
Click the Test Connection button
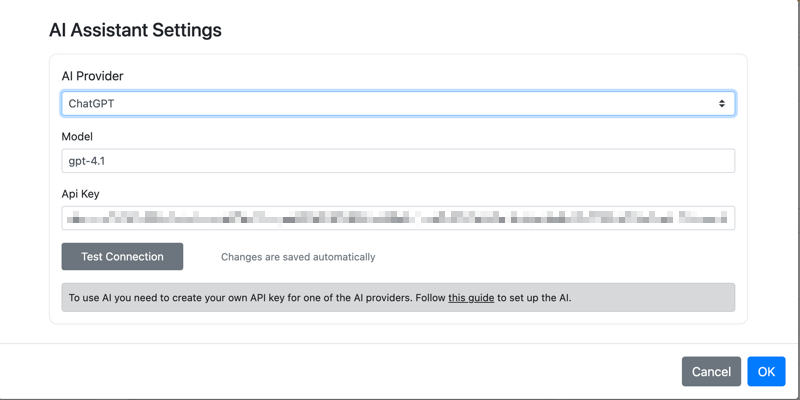[x=122, y=257]
